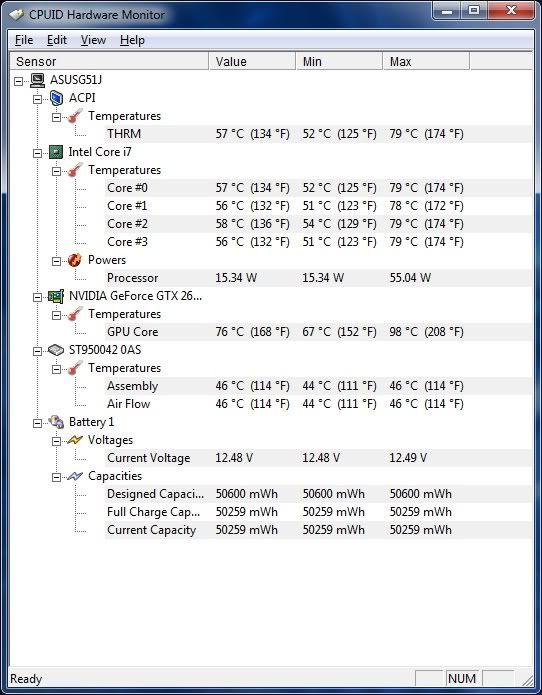The image size is (542, 695).
Task: Click the ST950042 0AS hard drive icon
Action: 56,350
